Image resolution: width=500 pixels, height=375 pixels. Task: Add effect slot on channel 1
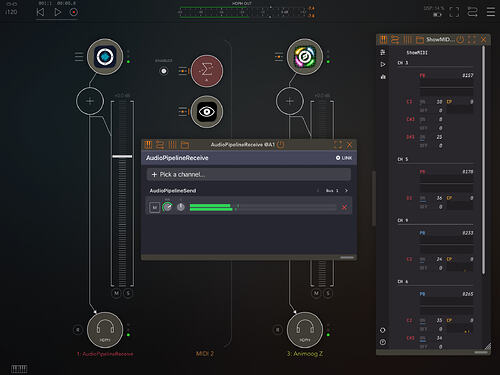click(90, 101)
